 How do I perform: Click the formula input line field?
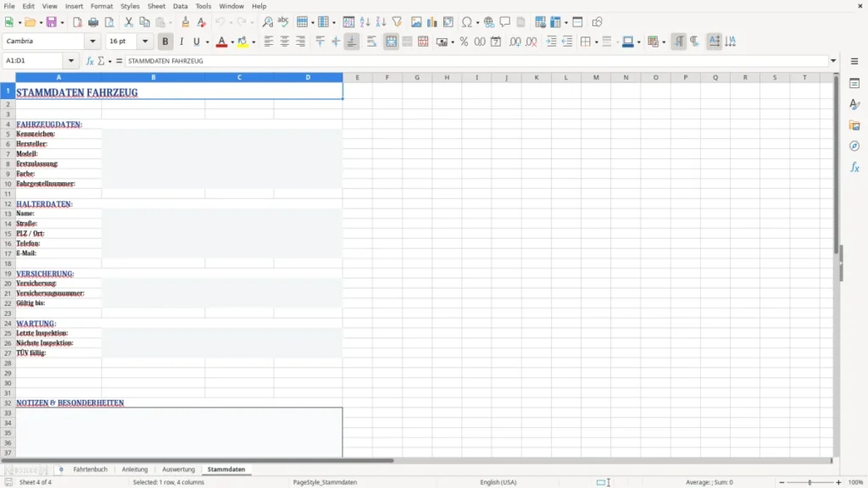click(476, 61)
